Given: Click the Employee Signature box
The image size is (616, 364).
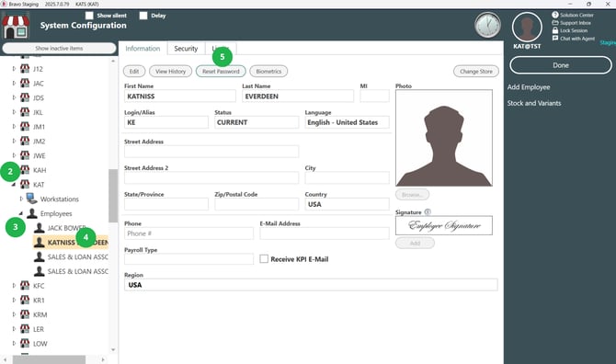Looking at the screenshot, I should 444,225.
